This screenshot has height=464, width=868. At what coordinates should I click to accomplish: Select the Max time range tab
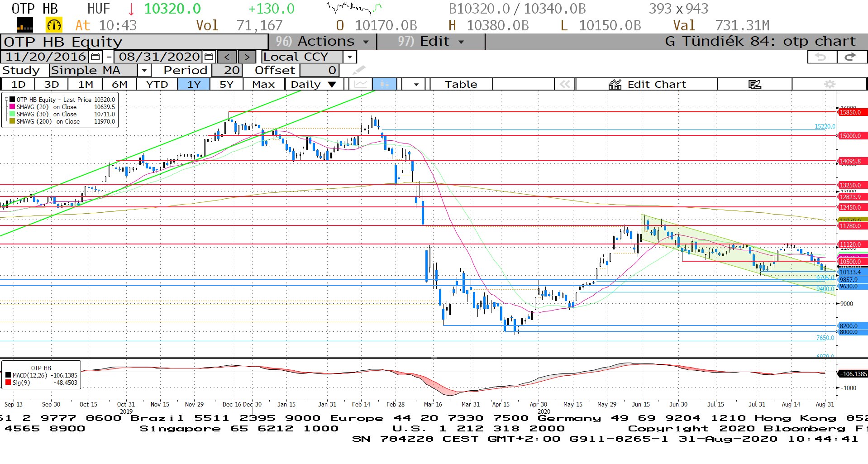click(263, 84)
